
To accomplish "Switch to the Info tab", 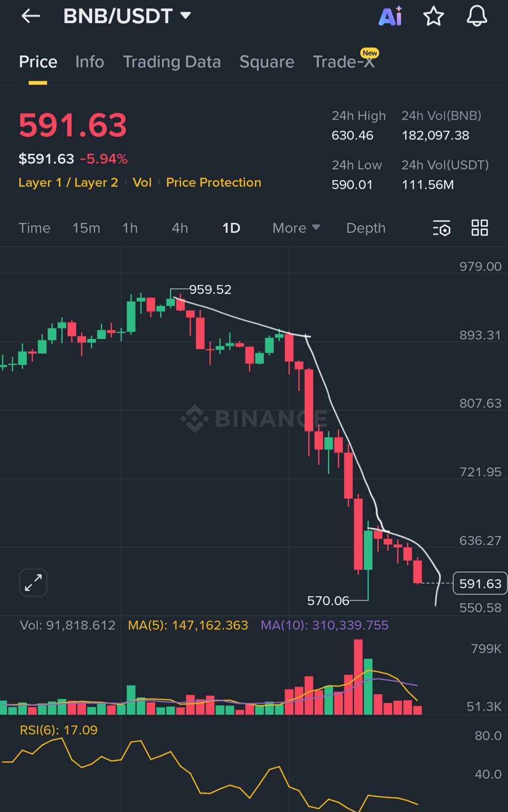I will (x=89, y=62).
